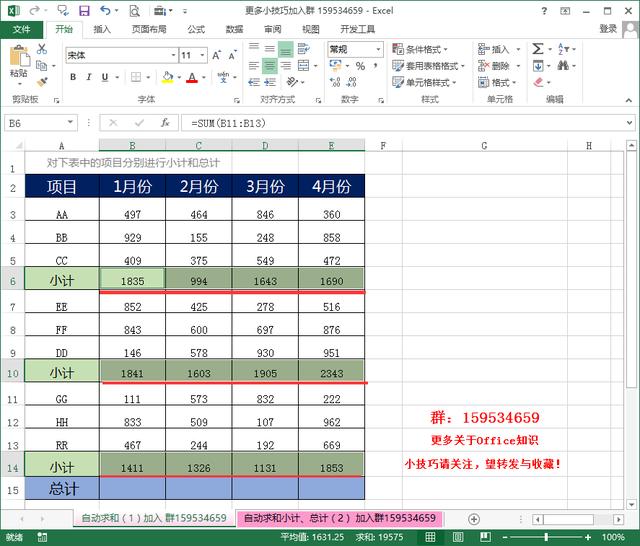Click the Format Painter brush icon
This screenshot has width=640, height=546.
(x=42, y=82)
